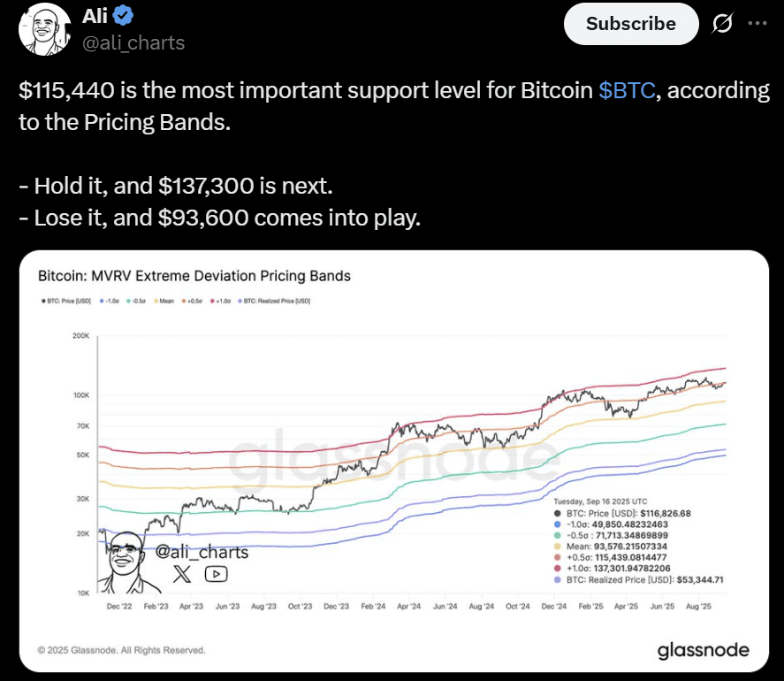784x681 pixels.
Task: Click the Grok icon beside Subscribe
Action: pyautogui.click(x=721, y=24)
